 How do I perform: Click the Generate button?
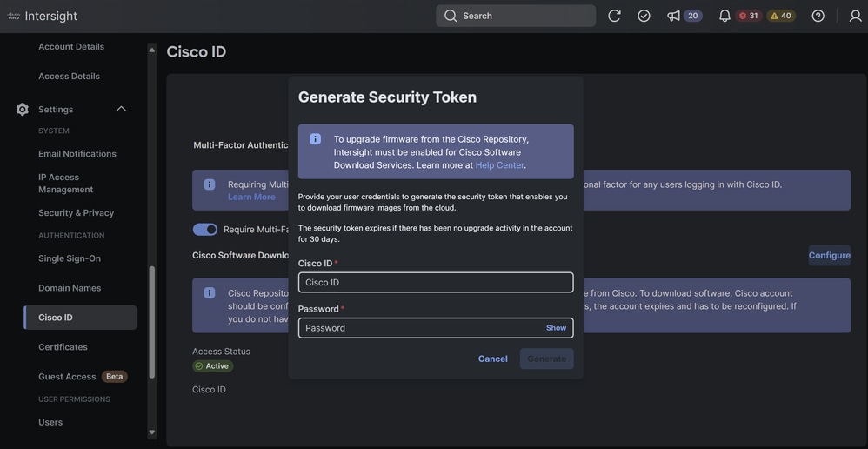point(546,359)
